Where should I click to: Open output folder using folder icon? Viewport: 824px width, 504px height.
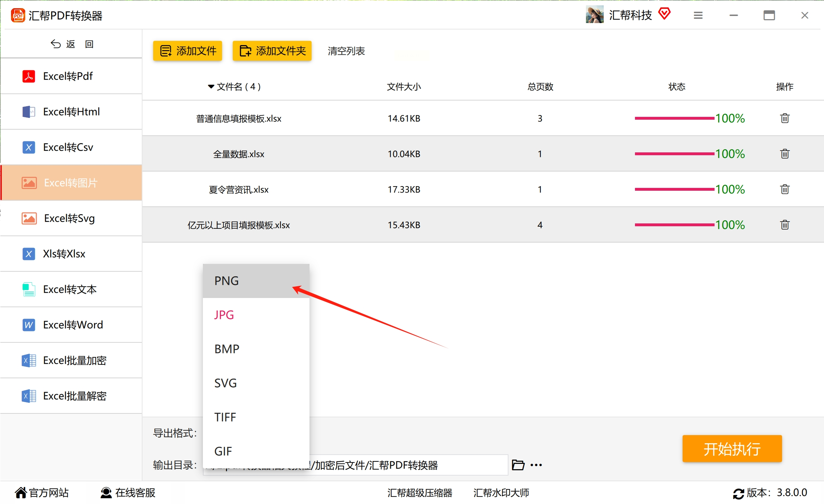click(x=518, y=465)
